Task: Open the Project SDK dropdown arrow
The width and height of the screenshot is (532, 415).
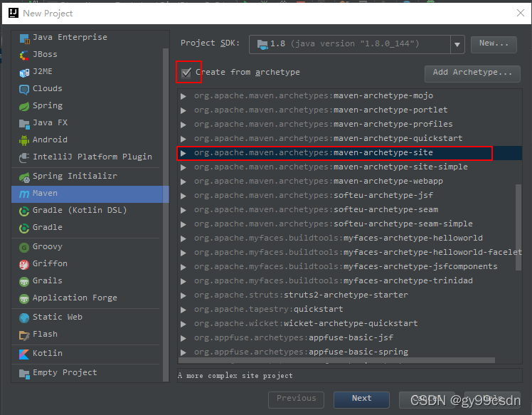Action: click(x=457, y=44)
